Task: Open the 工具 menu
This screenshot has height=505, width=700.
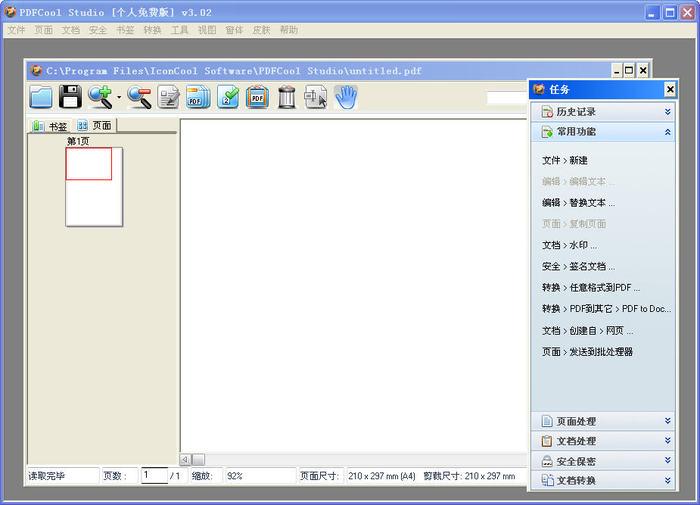Action: coord(179,30)
